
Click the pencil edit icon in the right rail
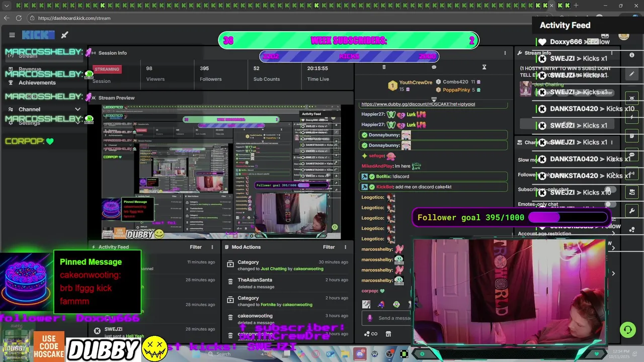coord(632,74)
